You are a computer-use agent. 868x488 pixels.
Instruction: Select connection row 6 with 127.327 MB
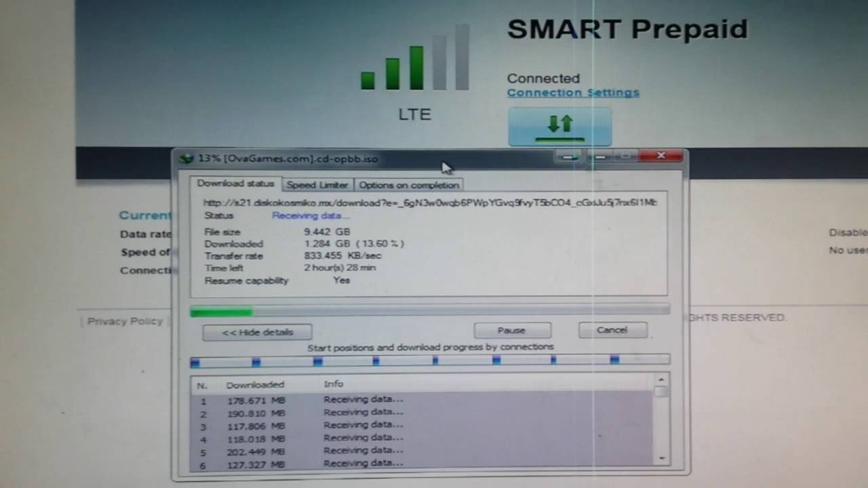pyautogui.click(x=422, y=464)
